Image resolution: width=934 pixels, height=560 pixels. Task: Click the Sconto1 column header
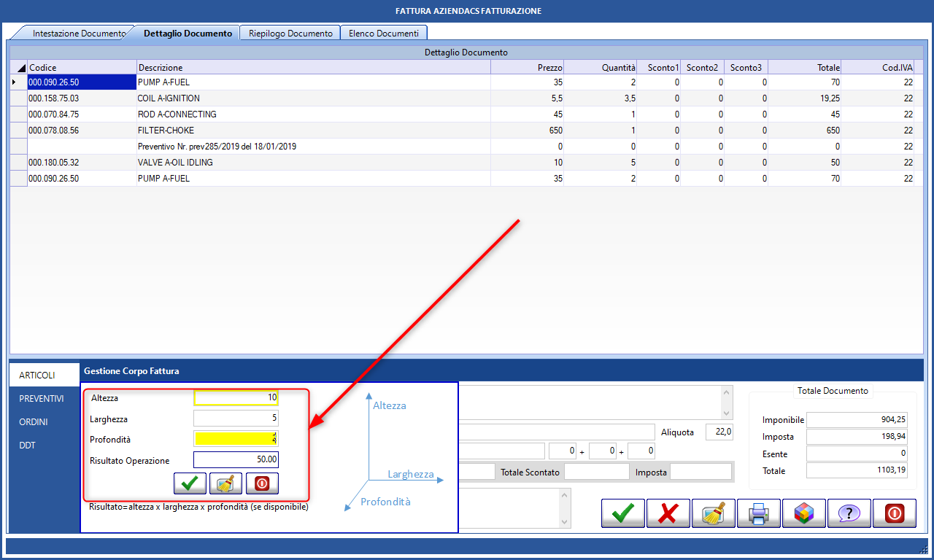[659, 67]
